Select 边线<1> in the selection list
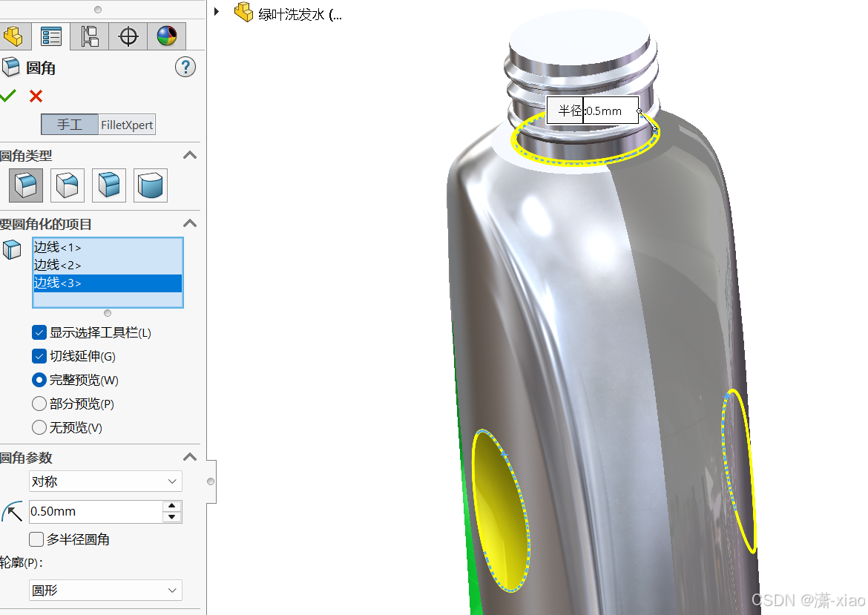Viewport: 868px width, 615px height. click(x=108, y=248)
